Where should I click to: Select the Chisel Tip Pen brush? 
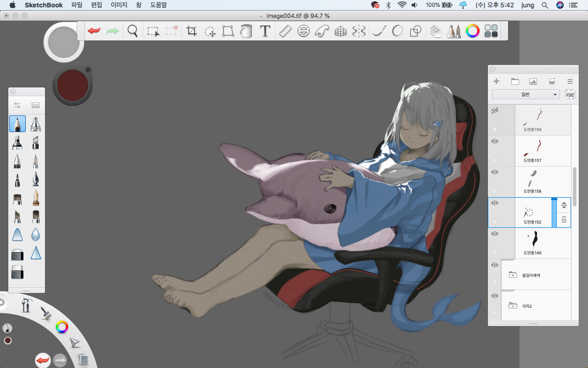coord(35,143)
